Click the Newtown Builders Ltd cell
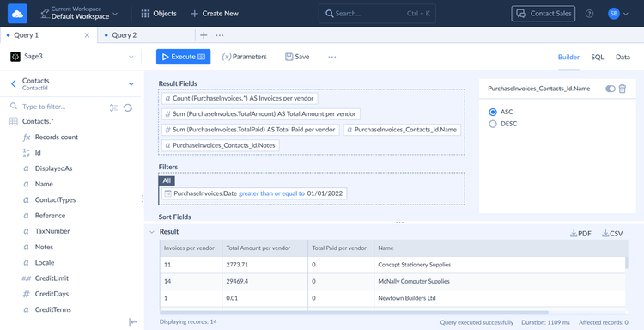644x330 pixels. [x=500, y=298]
